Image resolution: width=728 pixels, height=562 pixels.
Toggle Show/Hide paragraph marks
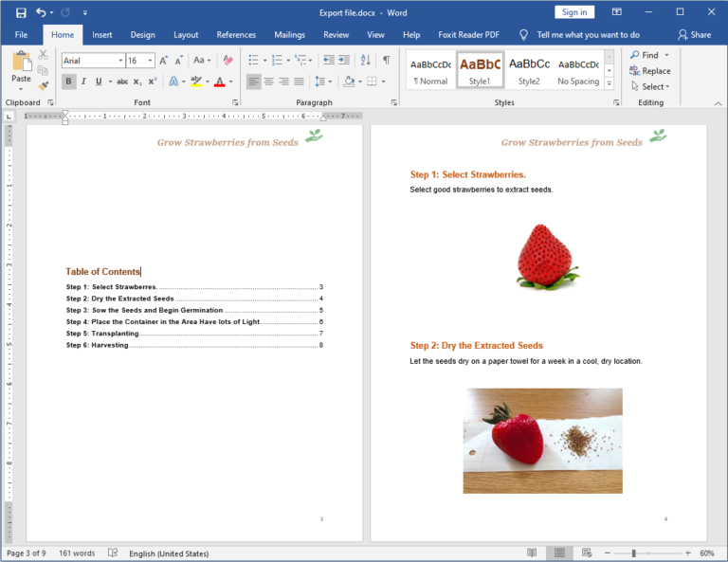coord(387,60)
